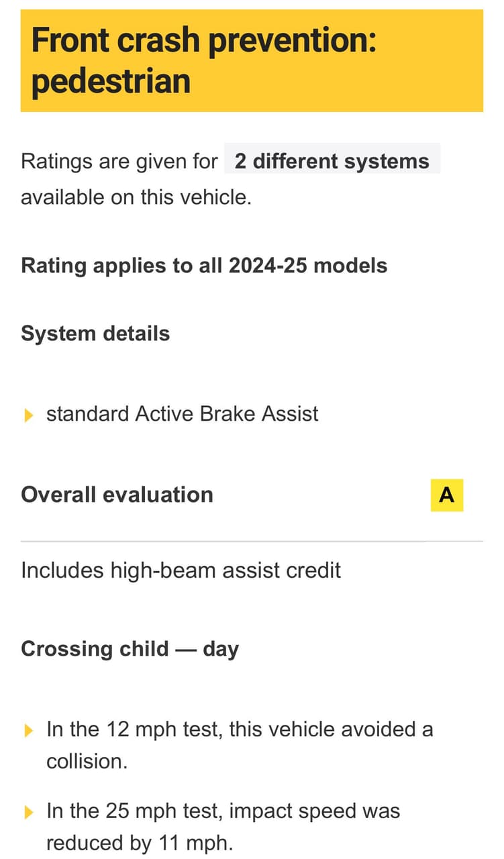
Task: Click "available on this vehicle." text
Action: point(136,198)
